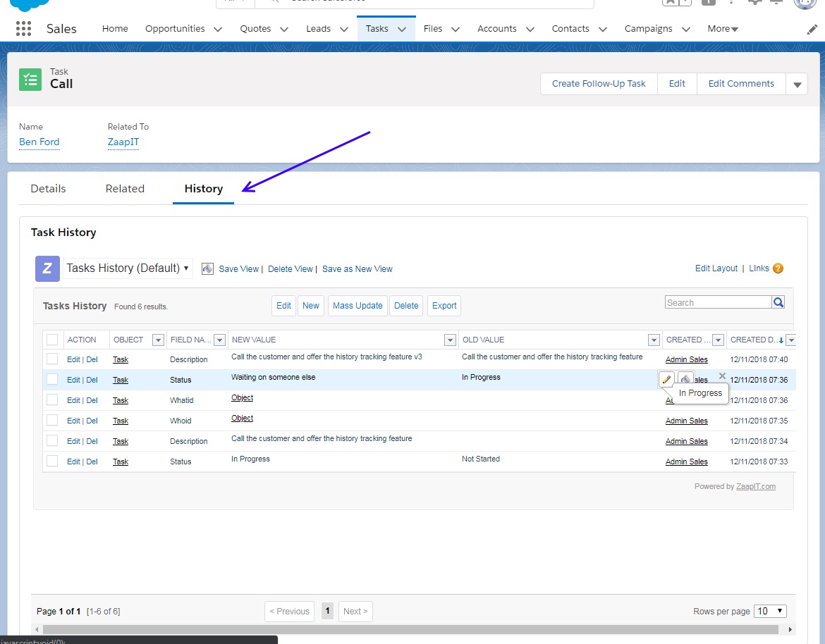
Task: Expand the Leads nav chevron
Action: point(344,30)
